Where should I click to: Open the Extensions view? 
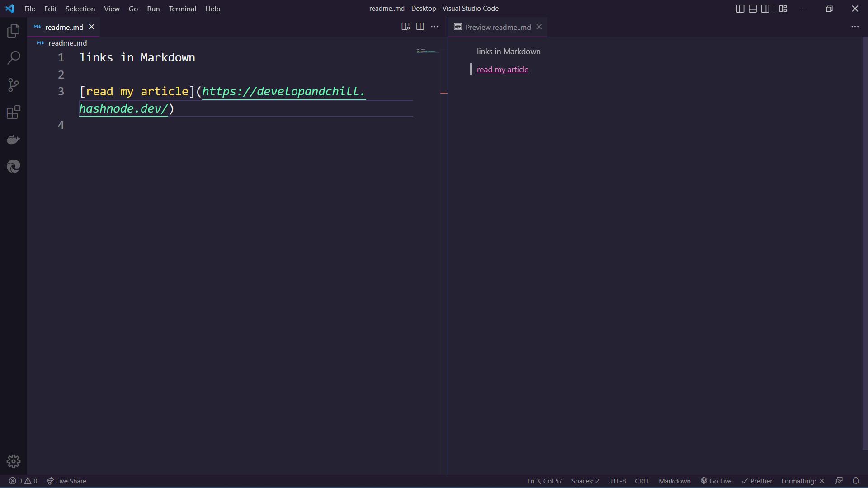tap(14, 112)
